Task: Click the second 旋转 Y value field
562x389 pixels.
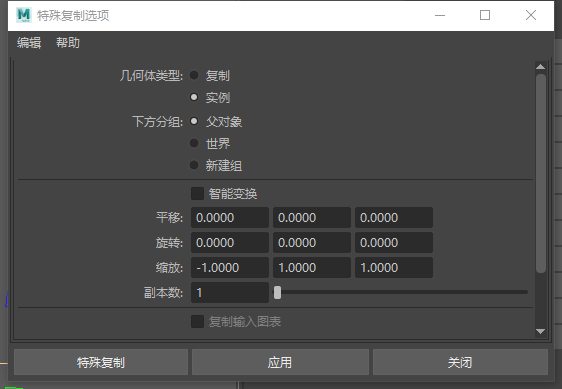Action: coord(312,243)
